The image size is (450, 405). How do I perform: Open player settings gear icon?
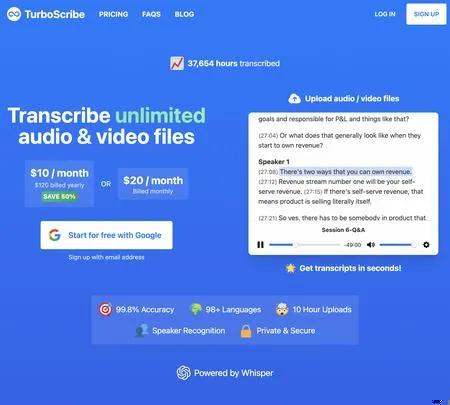426,245
